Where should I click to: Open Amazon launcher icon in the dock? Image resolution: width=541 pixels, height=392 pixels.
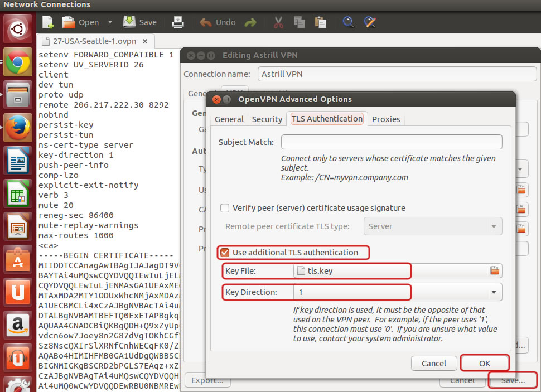pyautogui.click(x=18, y=325)
